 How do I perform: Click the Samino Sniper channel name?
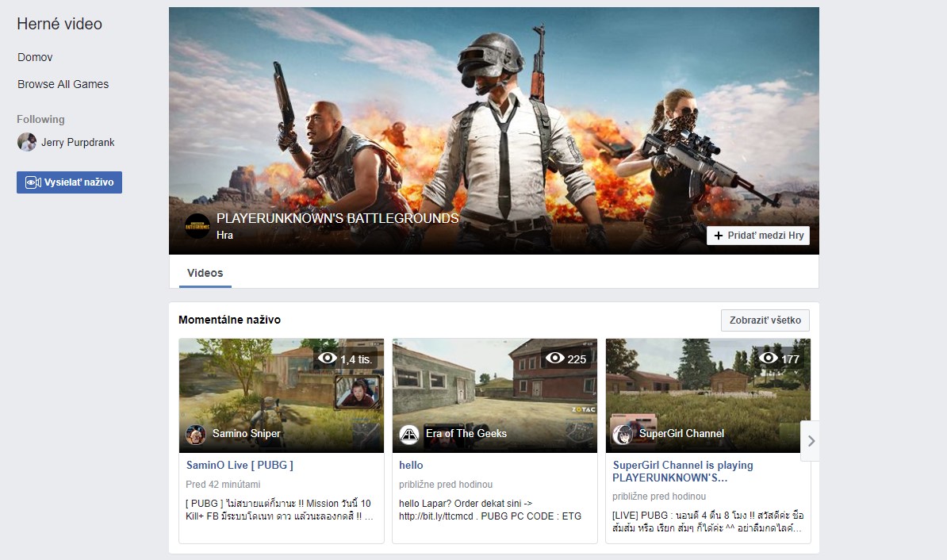pos(247,434)
